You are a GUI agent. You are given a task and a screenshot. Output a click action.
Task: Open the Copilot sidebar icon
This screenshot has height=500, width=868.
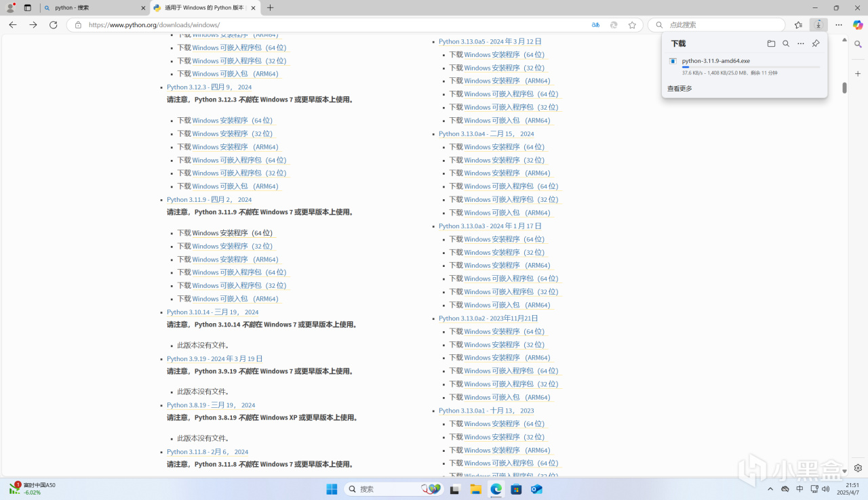(858, 24)
